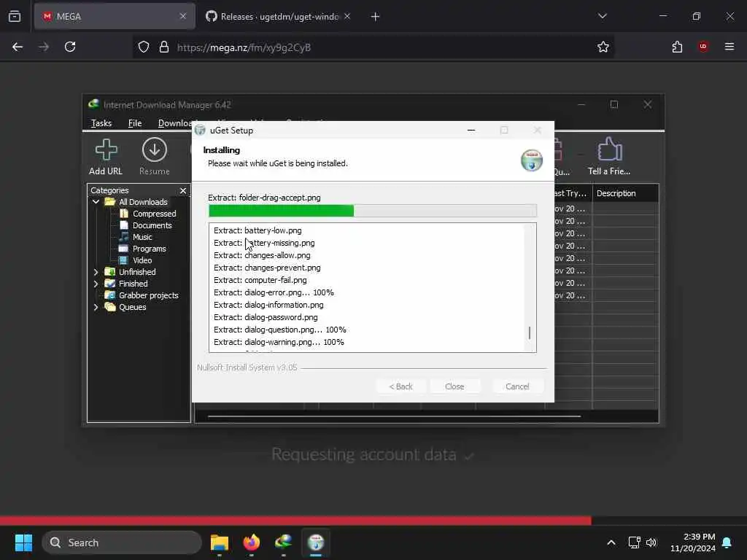
Task: Click the browser back arrow
Action: [18, 47]
